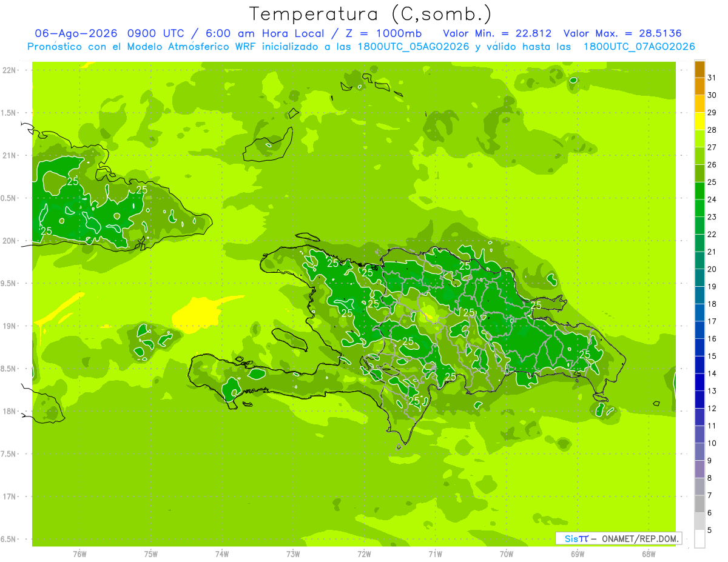728x562 pixels.
Task: Click legend label "18"
Action: (x=712, y=304)
